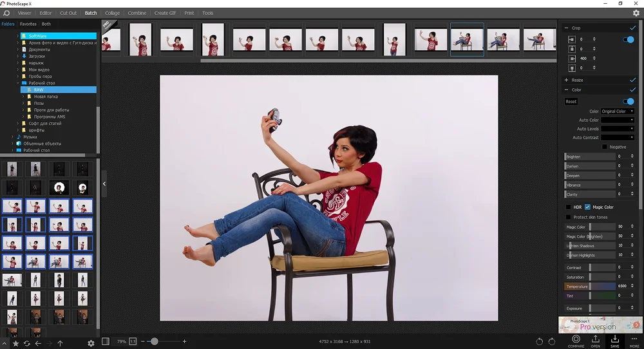Expand the Музыка tree node

pyautogui.click(x=12, y=137)
